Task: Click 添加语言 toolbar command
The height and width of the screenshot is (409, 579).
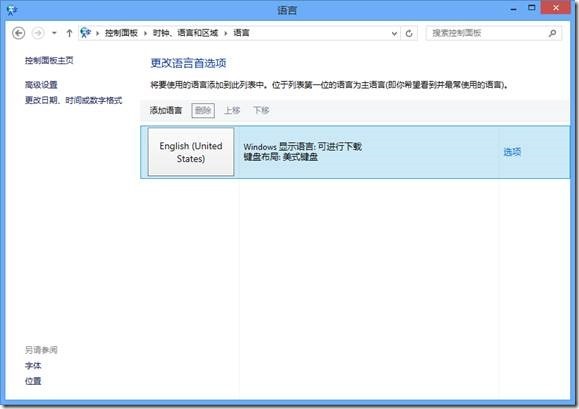Action: pyautogui.click(x=166, y=110)
